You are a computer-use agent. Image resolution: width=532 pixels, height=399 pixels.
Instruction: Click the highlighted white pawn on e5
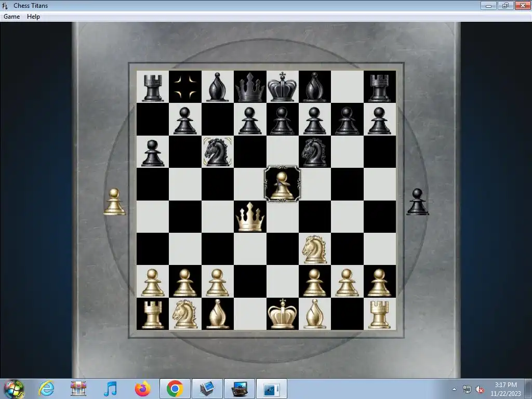[x=282, y=185]
